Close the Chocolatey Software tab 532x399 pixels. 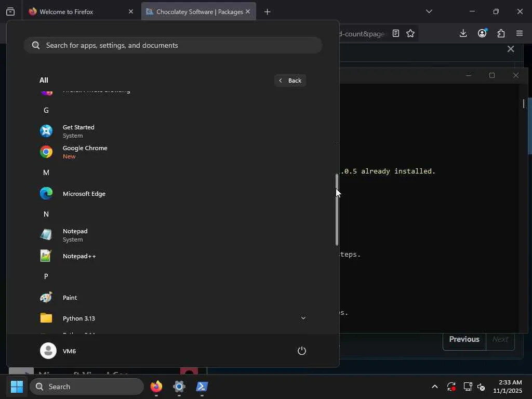coord(248,11)
